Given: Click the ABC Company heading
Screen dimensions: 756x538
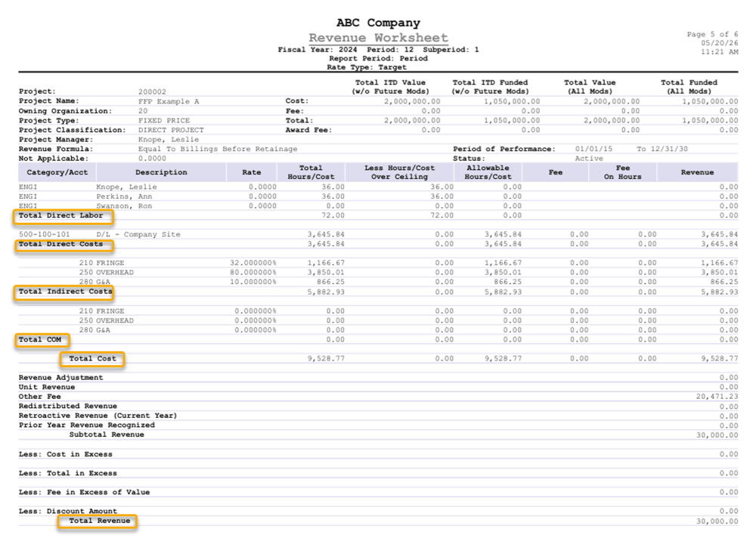Looking at the screenshot, I should point(378,23).
